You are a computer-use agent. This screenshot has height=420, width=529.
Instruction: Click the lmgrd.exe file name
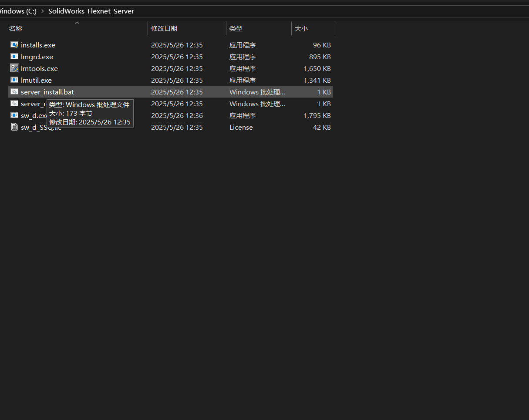click(x=37, y=57)
